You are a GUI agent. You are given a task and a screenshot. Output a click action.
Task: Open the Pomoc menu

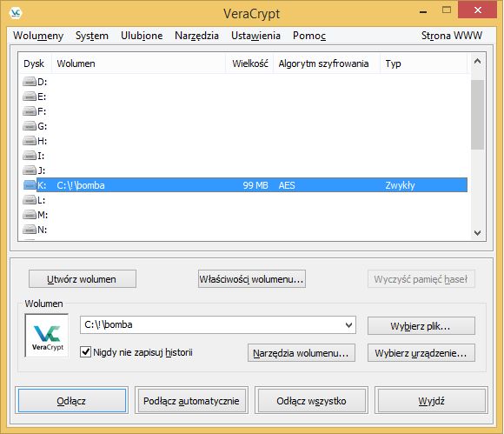309,36
